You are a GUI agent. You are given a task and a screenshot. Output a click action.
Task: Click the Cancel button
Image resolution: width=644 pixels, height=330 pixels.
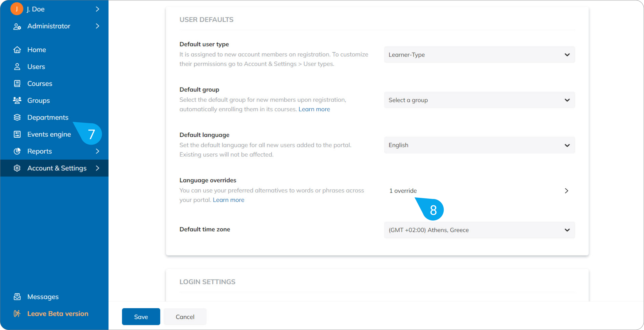click(185, 317)
